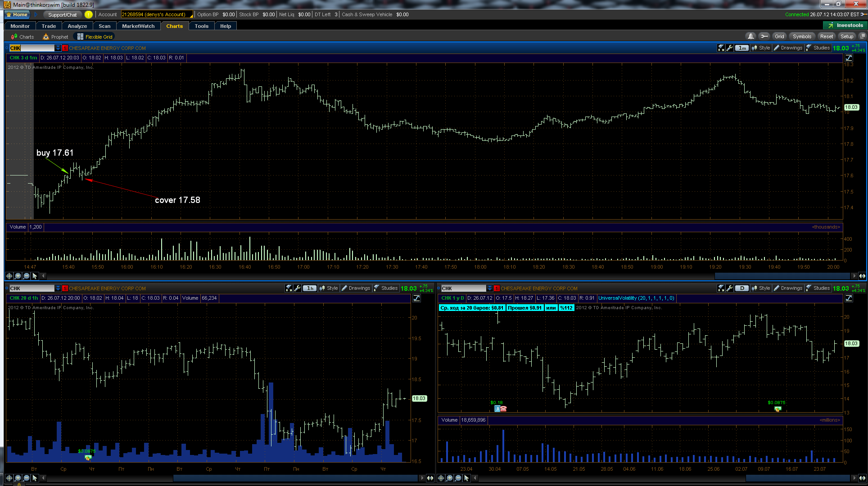Switch to the Scan tab

[104, 26]
